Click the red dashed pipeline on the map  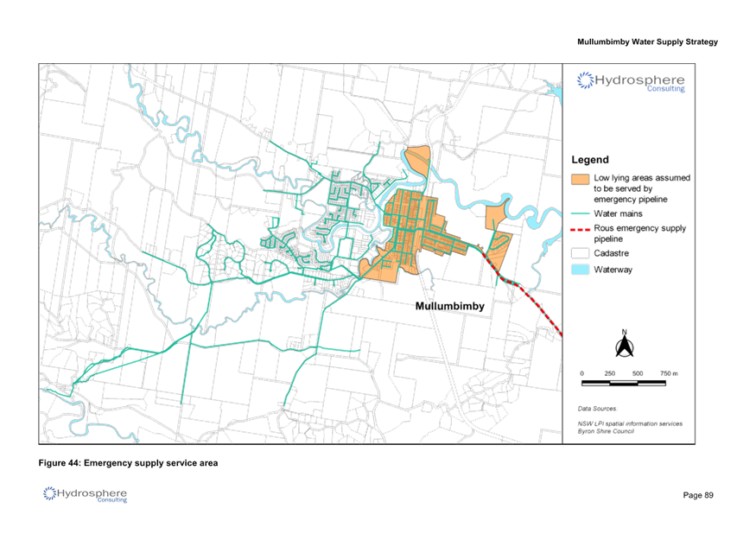523,290
